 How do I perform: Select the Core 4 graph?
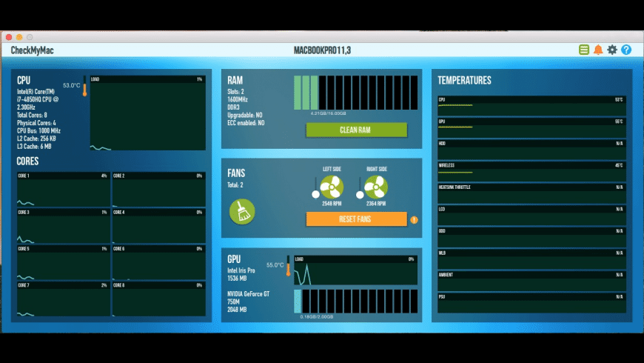(x=158, y=226)
